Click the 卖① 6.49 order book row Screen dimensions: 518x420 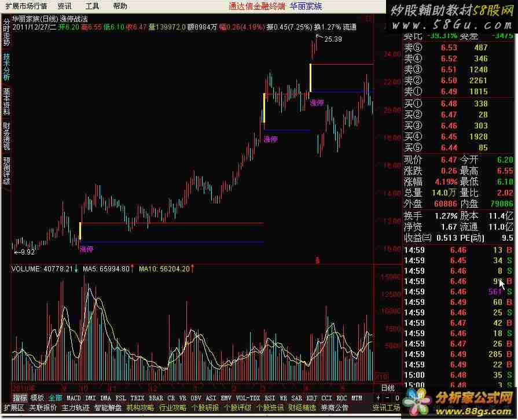[458, 91]
